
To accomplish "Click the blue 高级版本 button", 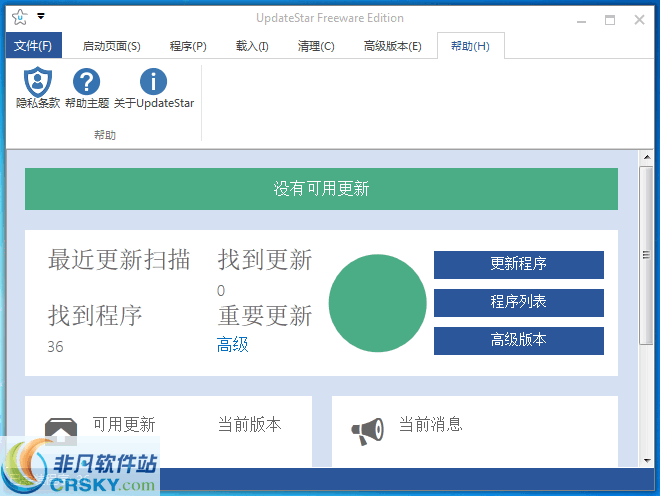I will coord(519,340).
